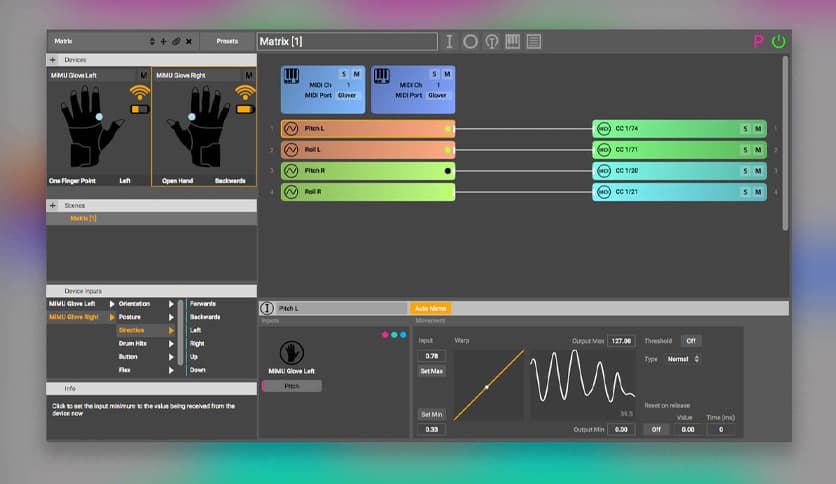
Task: Click the circle icon in top toolbar
Action: (x=470, y=41)
